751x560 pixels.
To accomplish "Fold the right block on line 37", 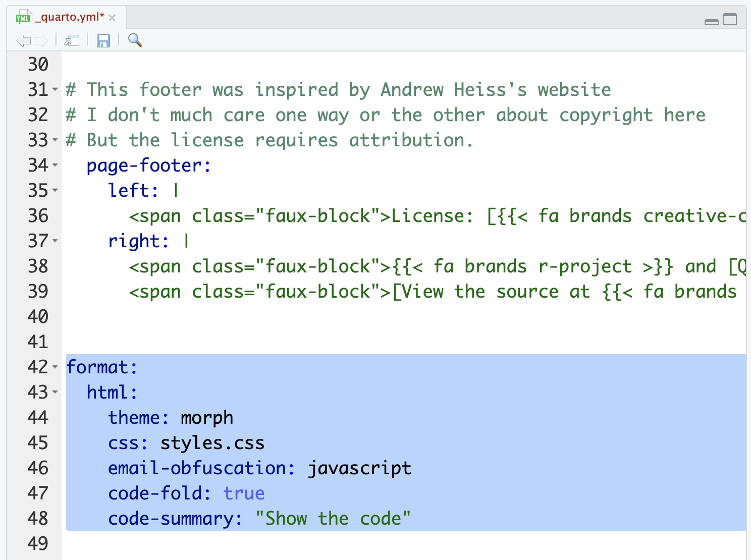I will pos(55,241).
